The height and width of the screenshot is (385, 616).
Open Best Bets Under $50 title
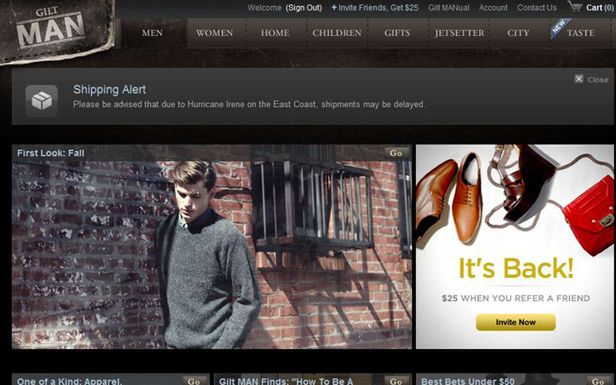point(468,381)
